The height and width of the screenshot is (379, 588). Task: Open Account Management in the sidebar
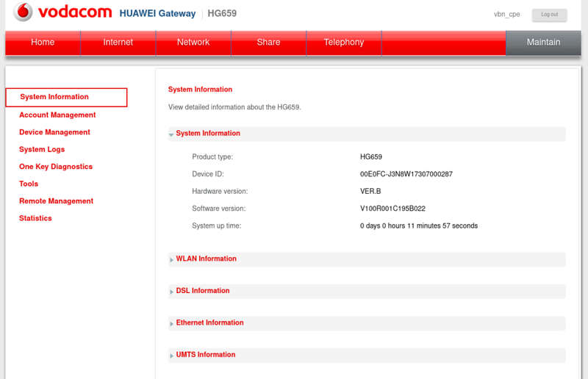(57, 115)
